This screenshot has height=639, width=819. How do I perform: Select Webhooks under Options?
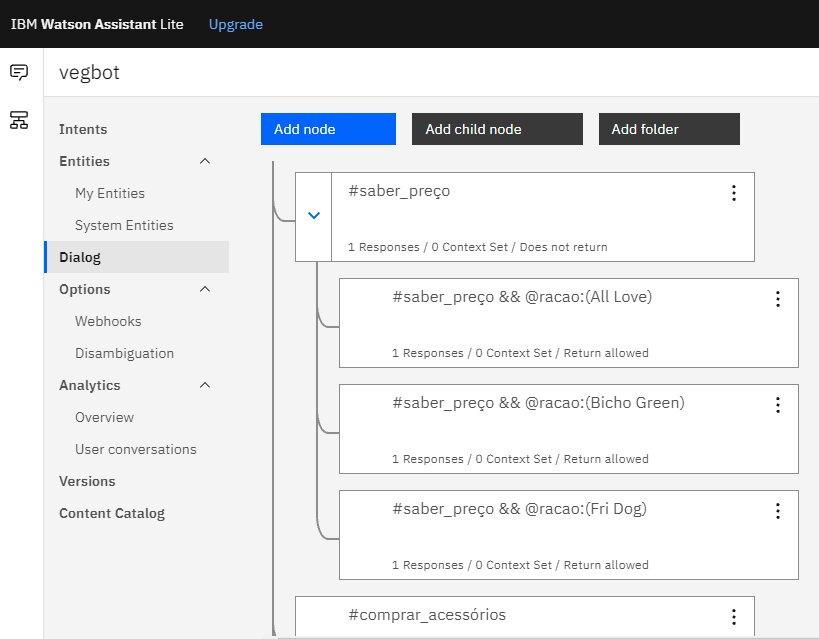click(108, 321)
